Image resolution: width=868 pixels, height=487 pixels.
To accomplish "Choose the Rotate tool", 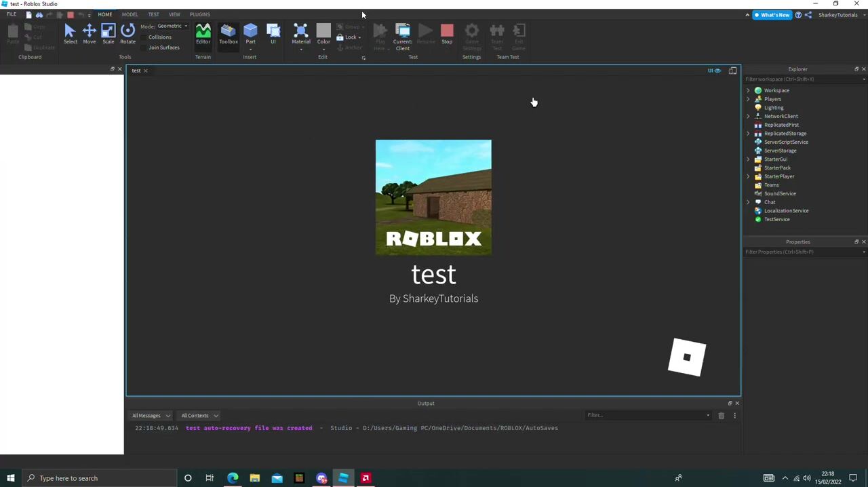I will pos(127,33).
